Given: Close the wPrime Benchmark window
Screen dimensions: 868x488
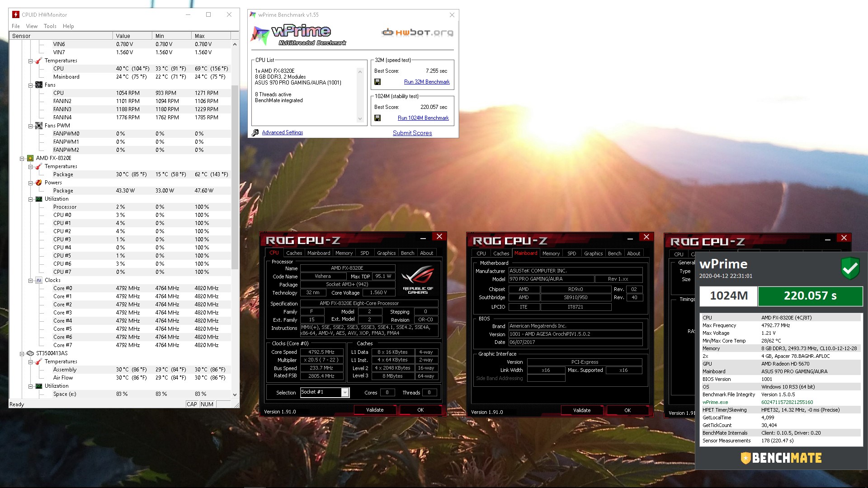Looking at the screenshot, I should tap(452, 15).
